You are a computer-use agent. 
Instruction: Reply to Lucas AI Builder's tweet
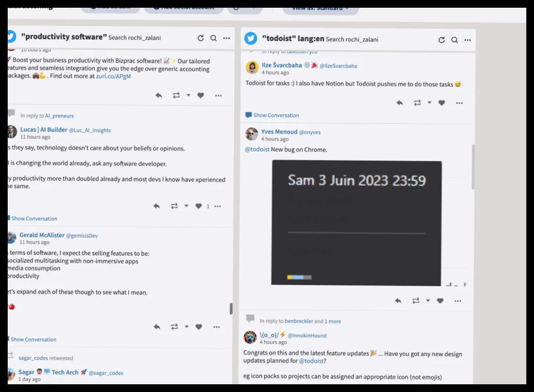(x=157, y=206)
